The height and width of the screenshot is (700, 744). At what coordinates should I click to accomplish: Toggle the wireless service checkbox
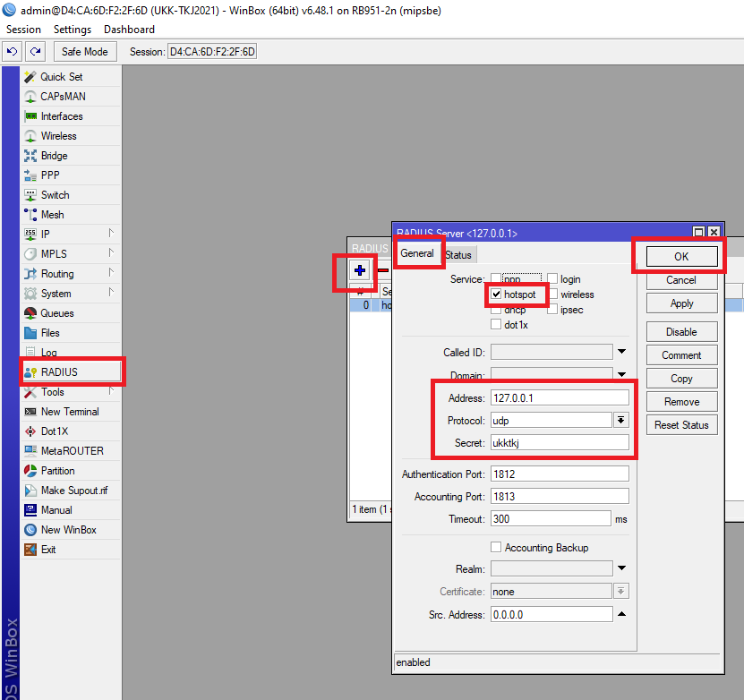pos(552,294)
